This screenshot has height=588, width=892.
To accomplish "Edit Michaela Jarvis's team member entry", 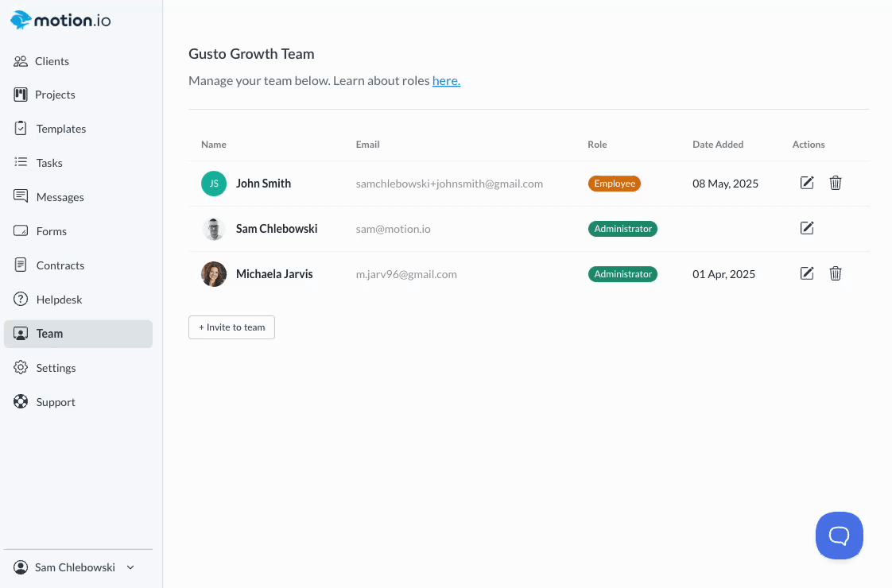I will 807,273.
